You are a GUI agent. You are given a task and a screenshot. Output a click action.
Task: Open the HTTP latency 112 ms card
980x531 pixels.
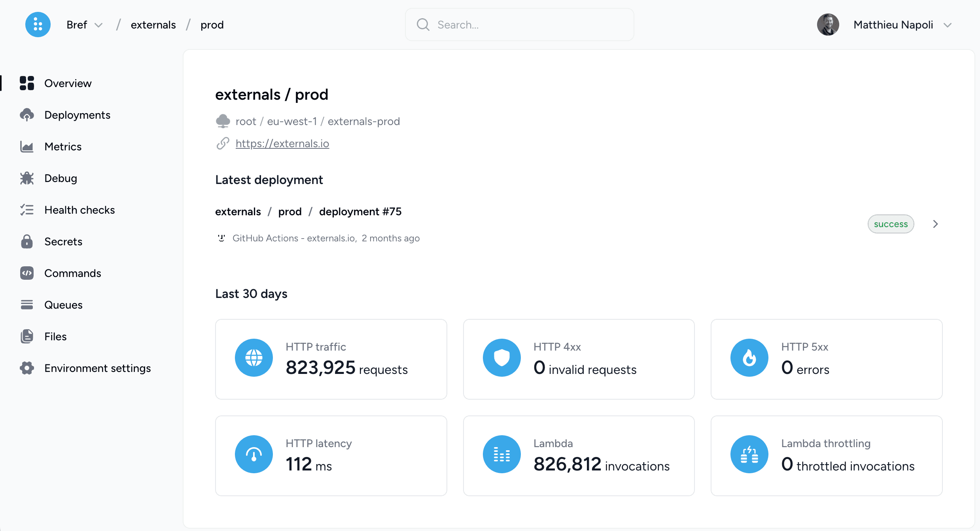(331, 456)
